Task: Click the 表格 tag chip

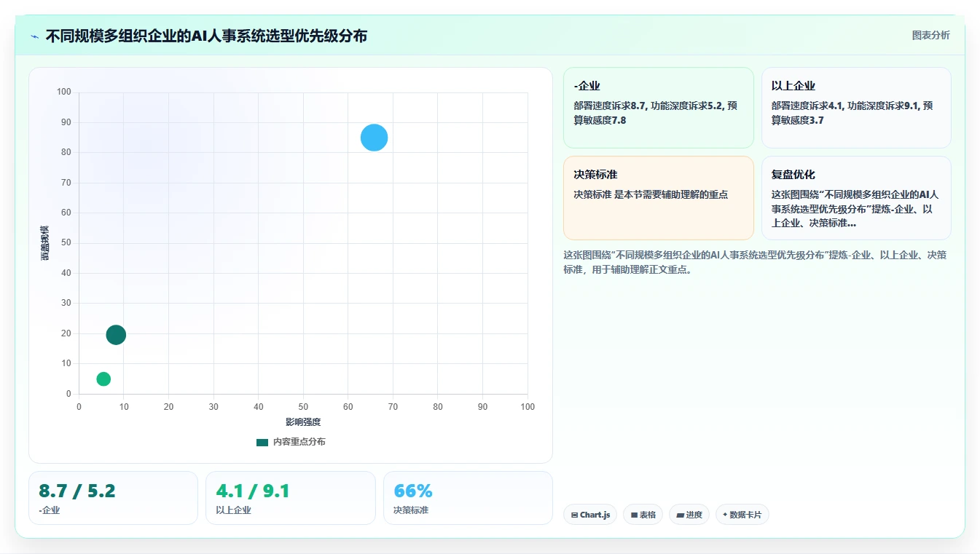Action: [x=643, y=515]
